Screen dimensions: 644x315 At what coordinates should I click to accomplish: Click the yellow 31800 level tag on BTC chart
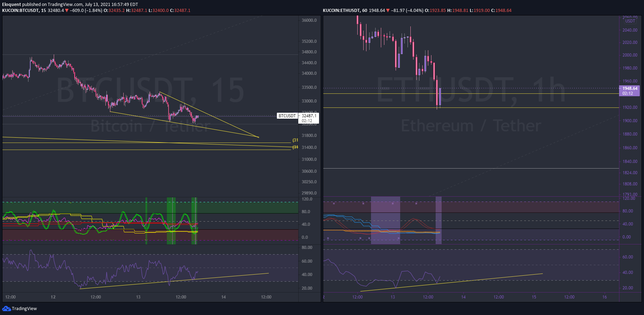point(295,140)
